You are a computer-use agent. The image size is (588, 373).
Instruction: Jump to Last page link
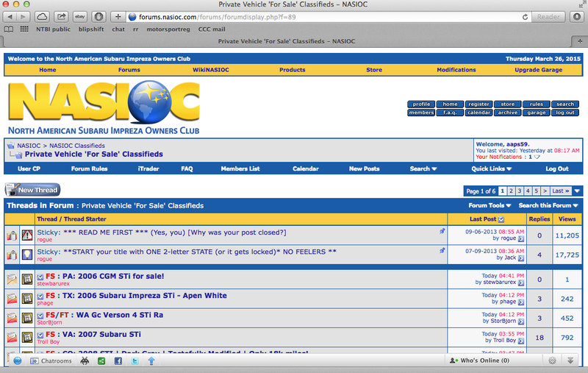(x=560, y=191)
